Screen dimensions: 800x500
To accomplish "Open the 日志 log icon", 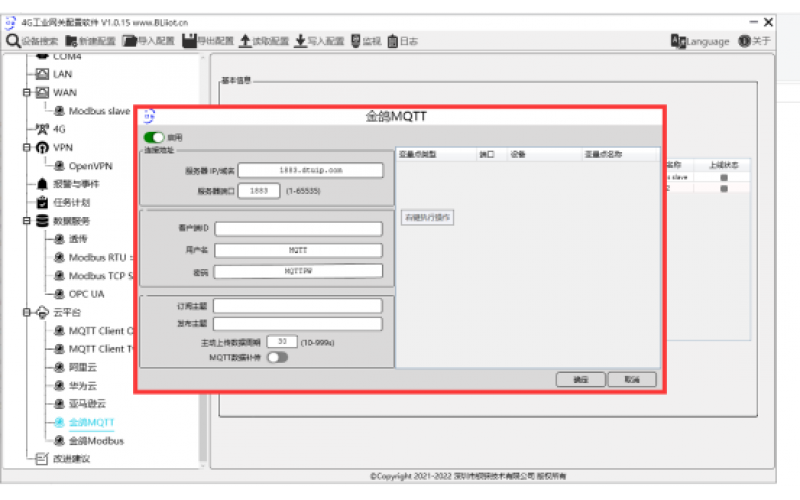I will pos(392,41).
